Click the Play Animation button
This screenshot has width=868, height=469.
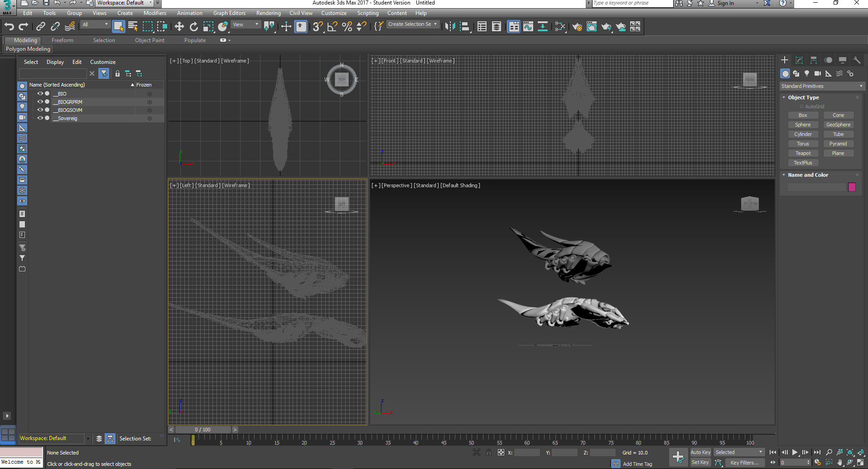tap(795, 452)
